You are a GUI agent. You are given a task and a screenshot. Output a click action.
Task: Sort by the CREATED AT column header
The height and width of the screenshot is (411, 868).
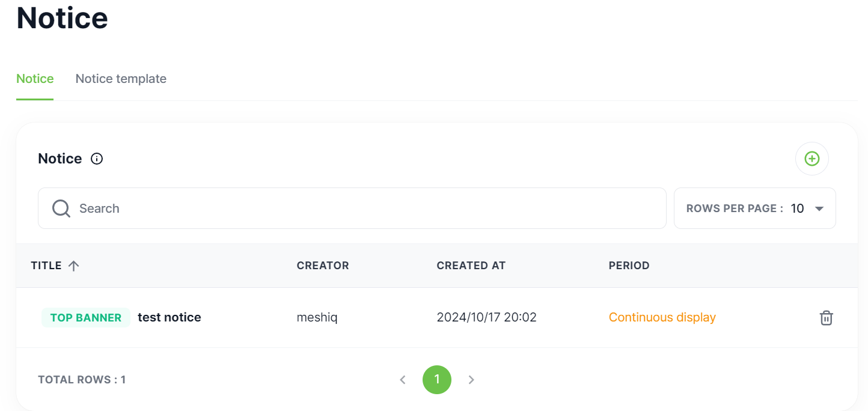point(471,266)
